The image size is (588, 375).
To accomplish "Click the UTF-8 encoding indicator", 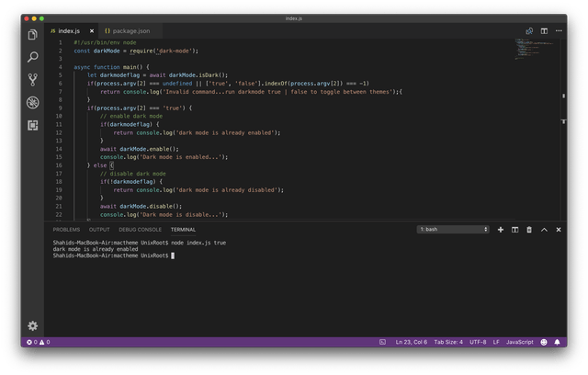I will coord(478,342).
